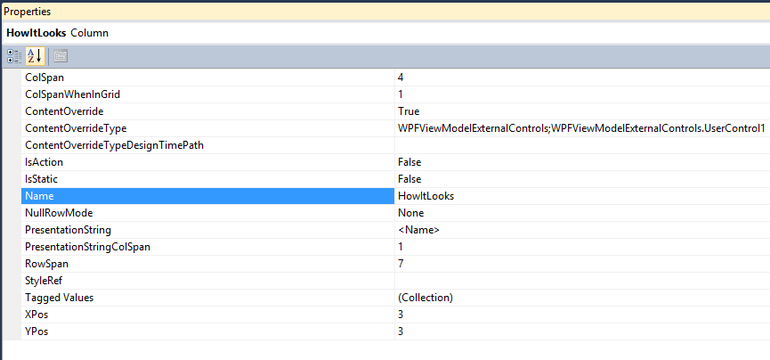Select the Alphabetical sort icon
This screenshot has width=770, height=360.
[x=35, y=56]
